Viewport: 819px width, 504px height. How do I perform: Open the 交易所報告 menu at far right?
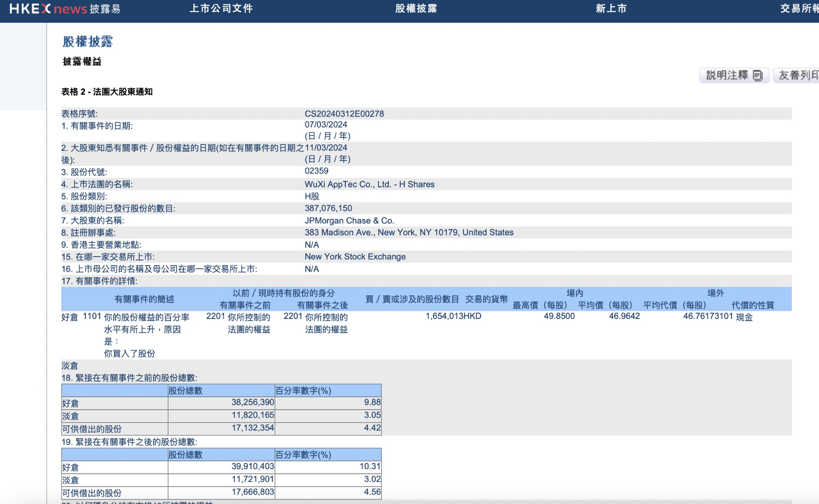pos(799,9)
